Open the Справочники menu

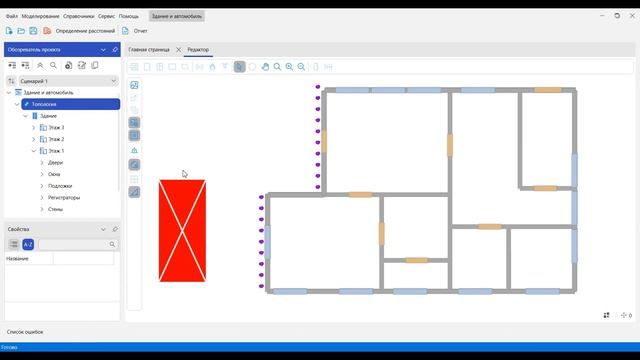point(79,16)
